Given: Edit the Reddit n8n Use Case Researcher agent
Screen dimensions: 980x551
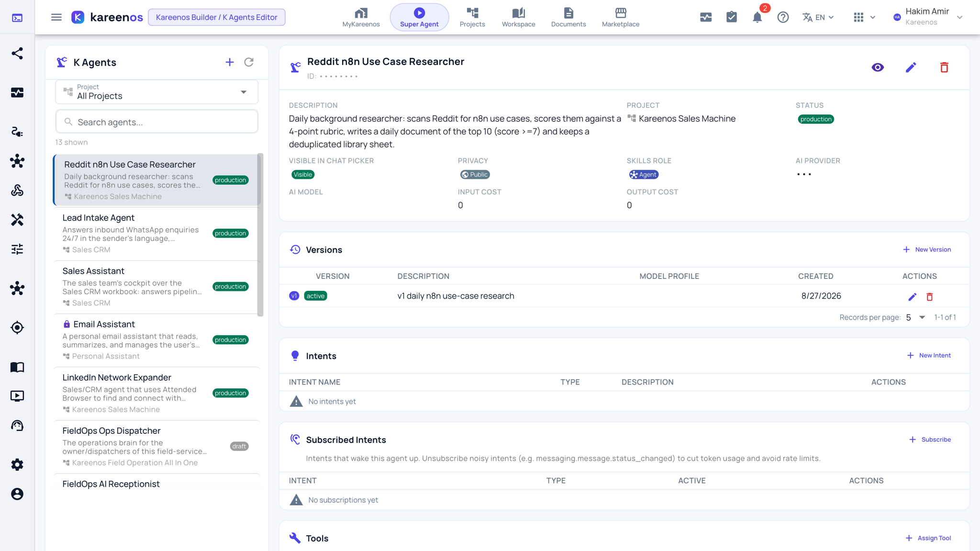Looking at the screenshot, I should (911, 67).
